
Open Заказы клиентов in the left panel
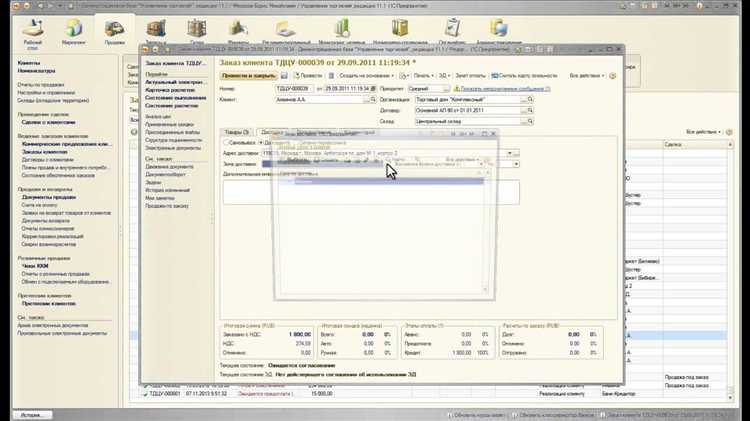(44, 152)
